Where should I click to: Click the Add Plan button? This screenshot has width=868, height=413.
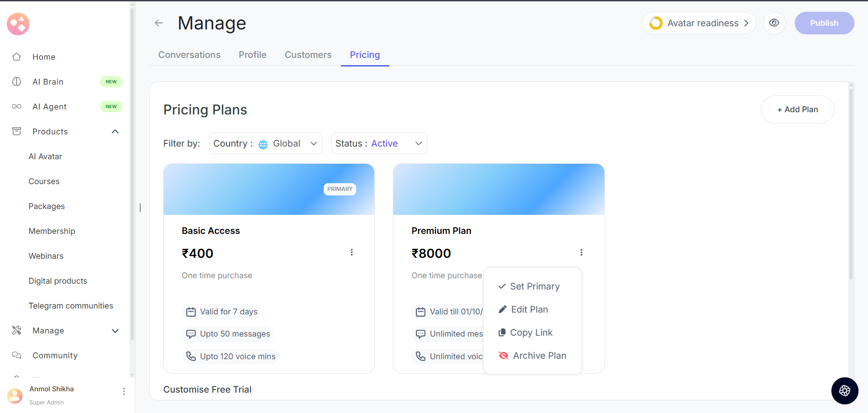[x=797, y=109]
